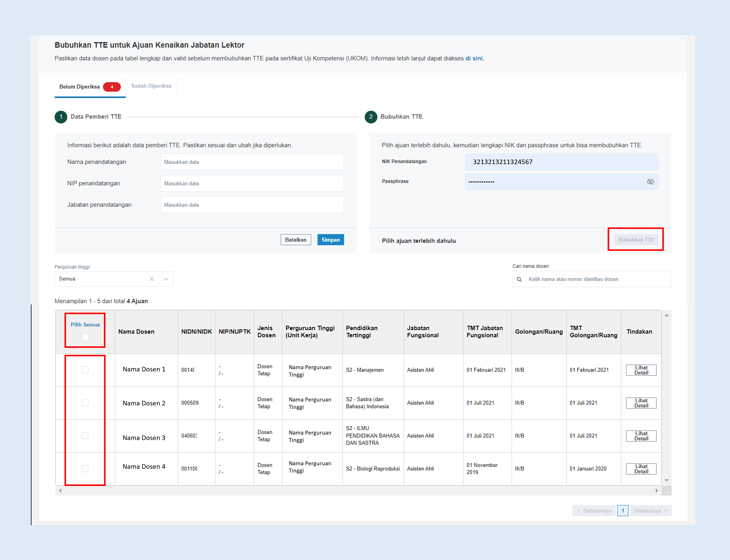Click the Simpan button
The width and height of the screenshot is (730, 560).
(330, 240)
